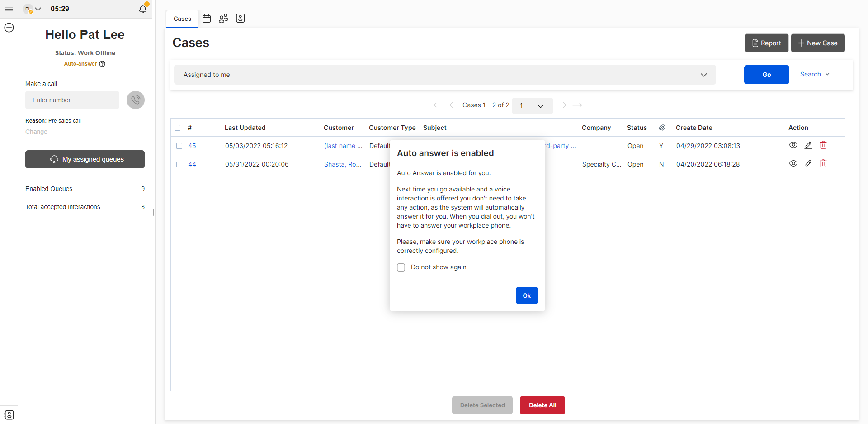868x424 pixels.
Task: Go to last page of cases
Action: tap(577, 105)
